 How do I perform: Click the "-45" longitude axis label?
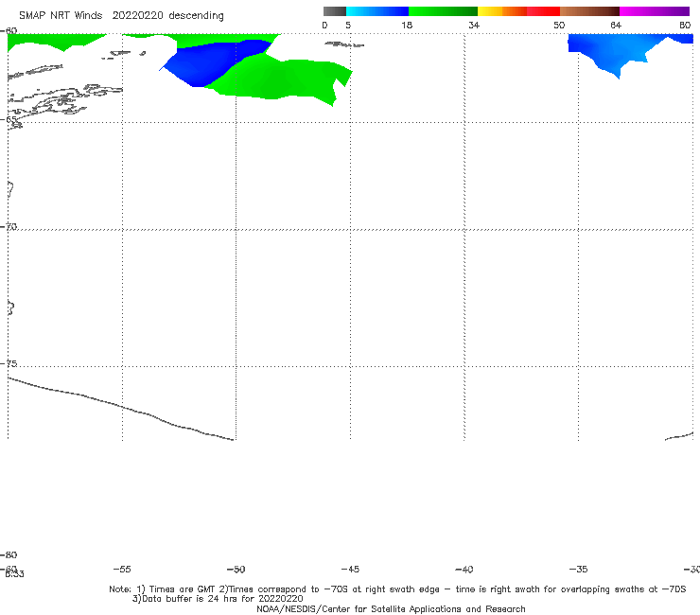pos(350,569)
